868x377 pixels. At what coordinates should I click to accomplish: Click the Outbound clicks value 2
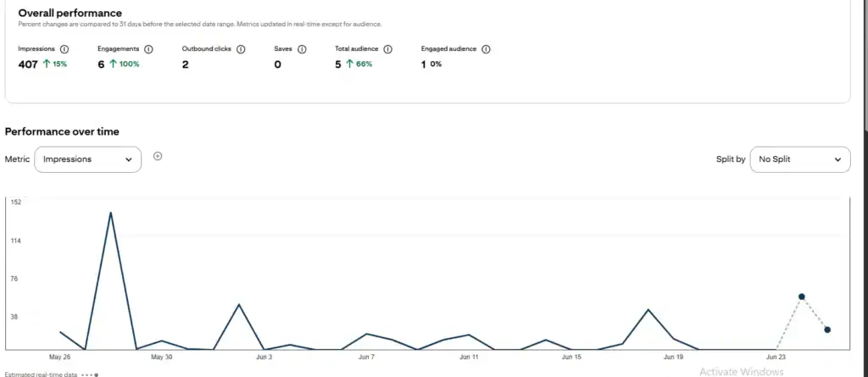pos(186,64)
